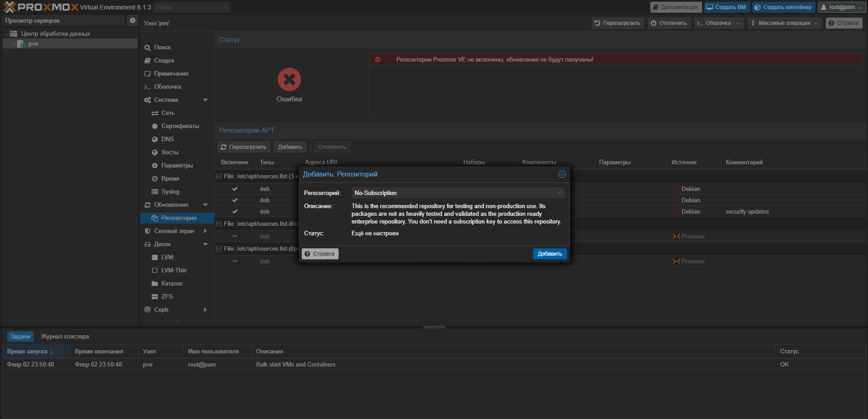This screenshot has height=419, width=868.
Task: Open Документация button
Action: click(x=676, y=7)
